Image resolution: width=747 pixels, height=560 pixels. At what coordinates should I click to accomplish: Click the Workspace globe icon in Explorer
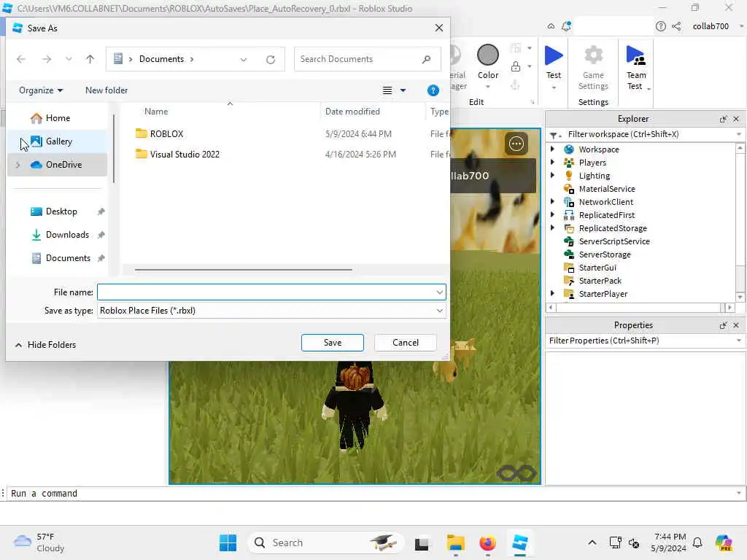[569, 149]
